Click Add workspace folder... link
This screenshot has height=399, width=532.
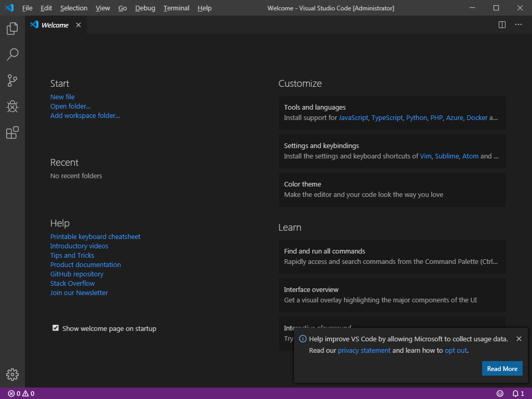point(85,115)
